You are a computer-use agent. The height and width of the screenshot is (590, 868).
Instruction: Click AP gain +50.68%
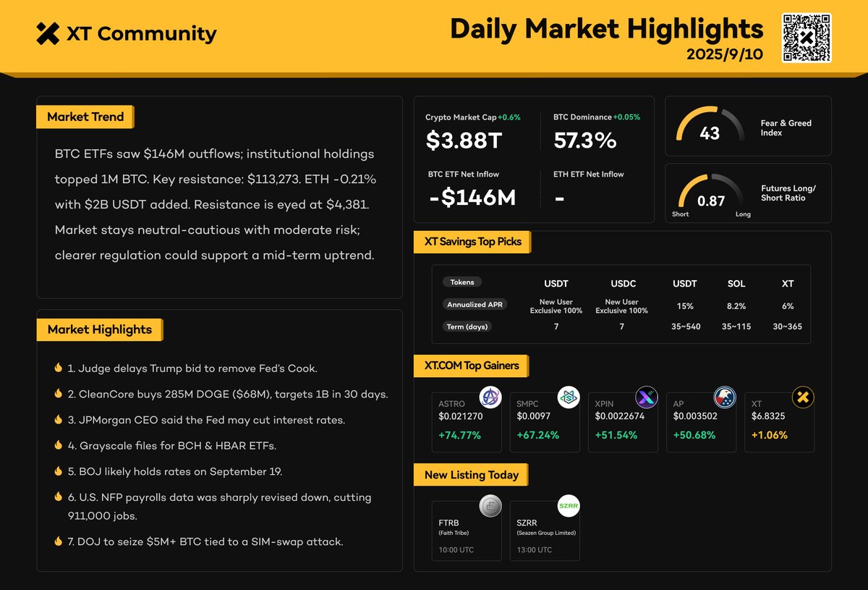(x=694, y=435)
